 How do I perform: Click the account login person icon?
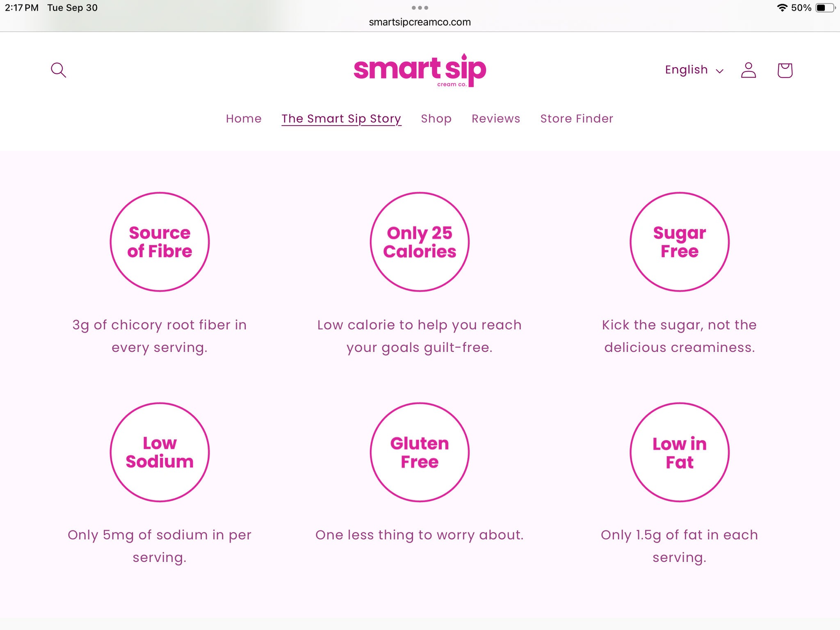coord(748,70)
